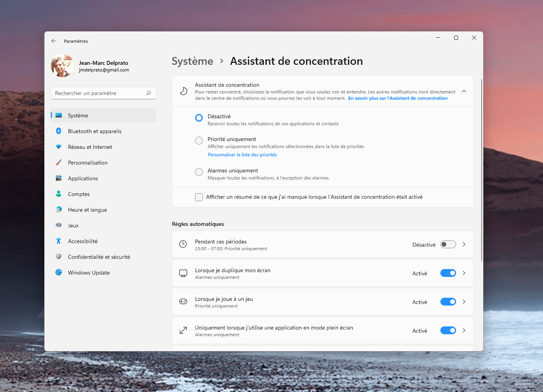Turn off the Lorsque je joue toggle
543x392 pixels.
tap(448, 302)
